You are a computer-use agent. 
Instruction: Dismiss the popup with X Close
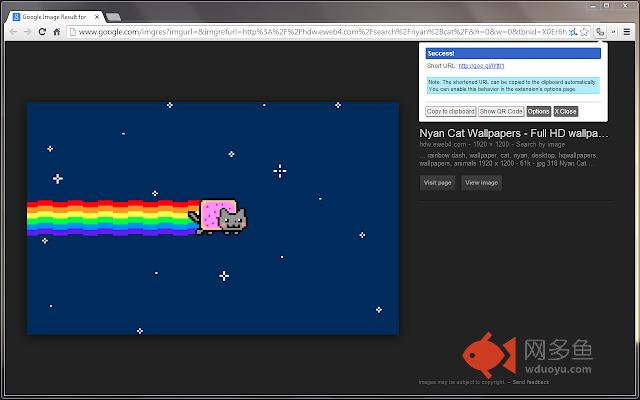pyautogui.click(x=566, y=111)
